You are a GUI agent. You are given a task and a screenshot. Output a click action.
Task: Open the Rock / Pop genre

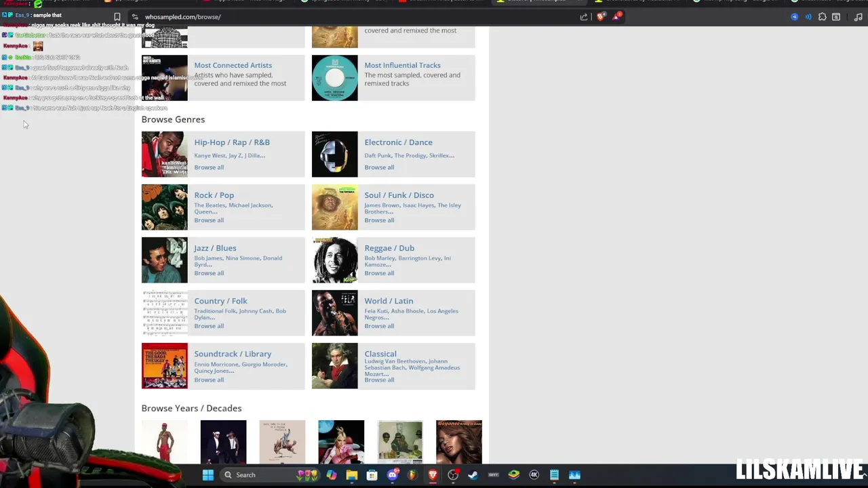coord(214,195)
